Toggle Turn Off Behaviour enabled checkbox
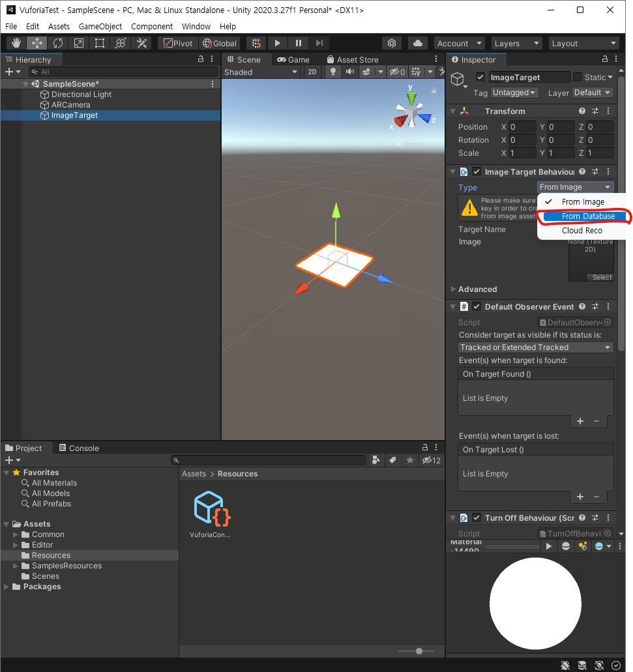This screenshot has width=633, height=672. coord(476,518)
